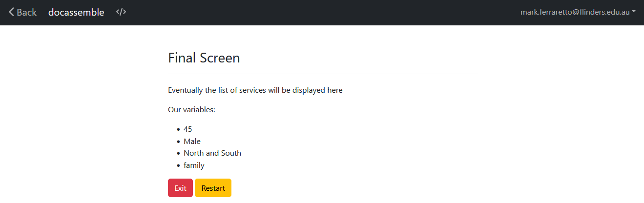Click the Back link text
The width and height of the screenshot is (644, 203).
[27, 12]
